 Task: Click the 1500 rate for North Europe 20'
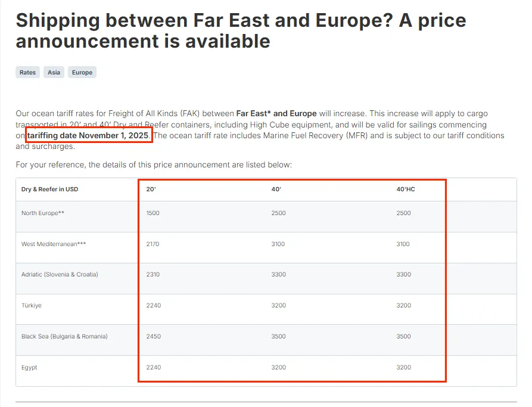pyautogui.click(x=153, y=213)
